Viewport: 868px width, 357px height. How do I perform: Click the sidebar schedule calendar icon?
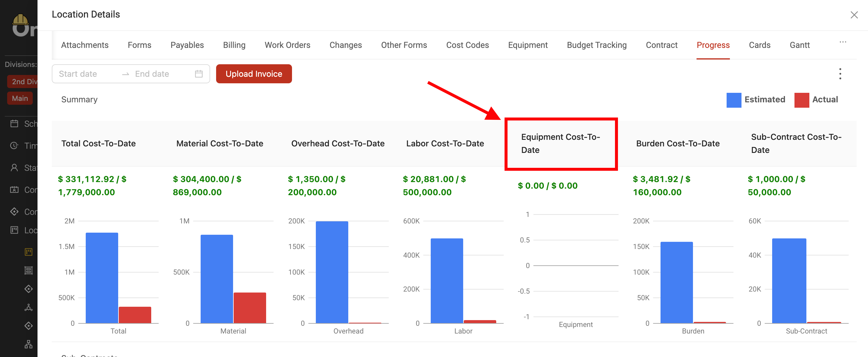[x=14, y=123]
